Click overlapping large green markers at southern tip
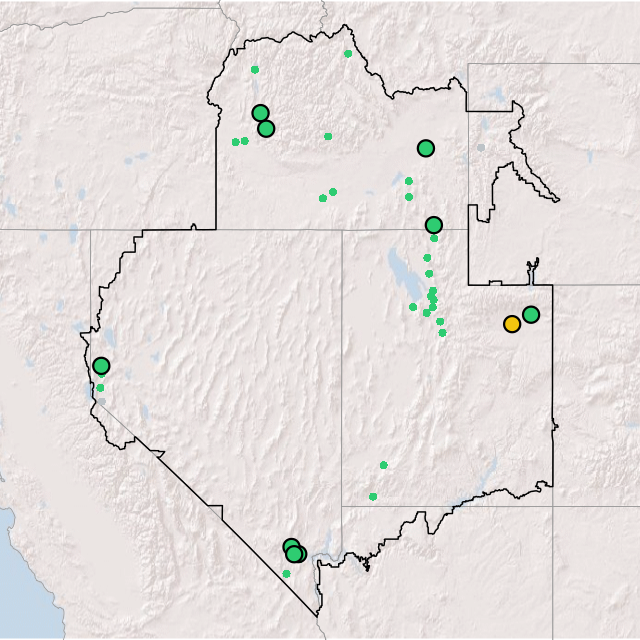Image resolution: width=640 pixels, height=640 pixels. point(293,551)
